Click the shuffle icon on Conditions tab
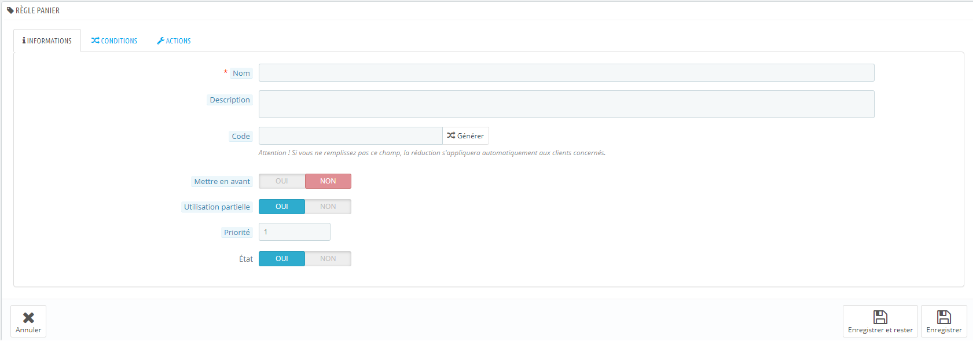980x345 pixels. 95,41
